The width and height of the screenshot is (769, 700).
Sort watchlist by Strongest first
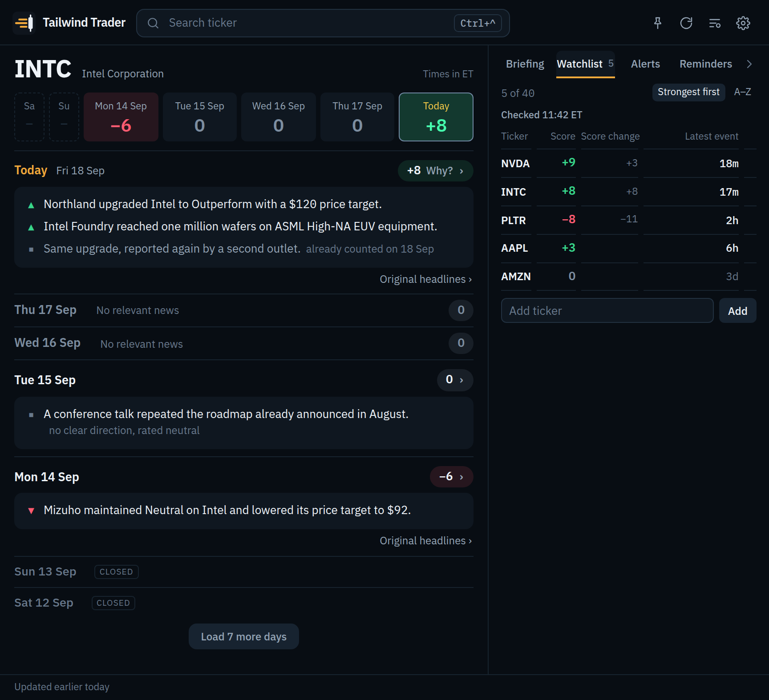(688, 92)
